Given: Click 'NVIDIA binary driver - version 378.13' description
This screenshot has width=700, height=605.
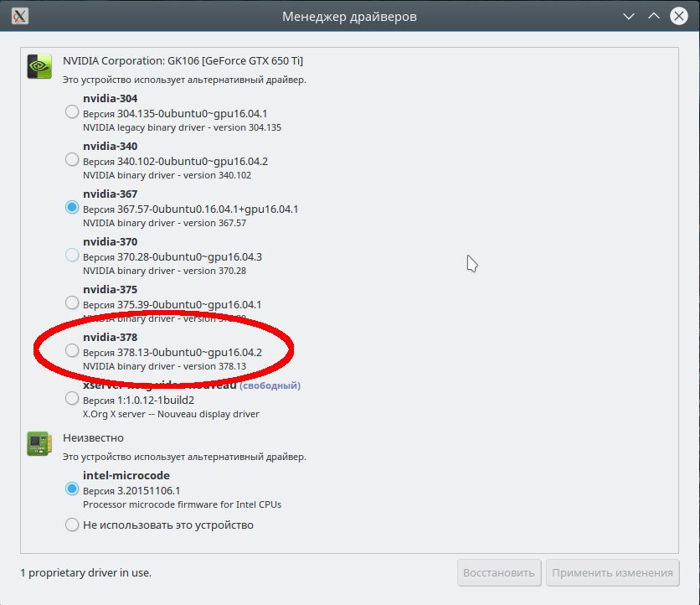Looking at the screenshot, I should pyautogui.click(x=164, y=367).
